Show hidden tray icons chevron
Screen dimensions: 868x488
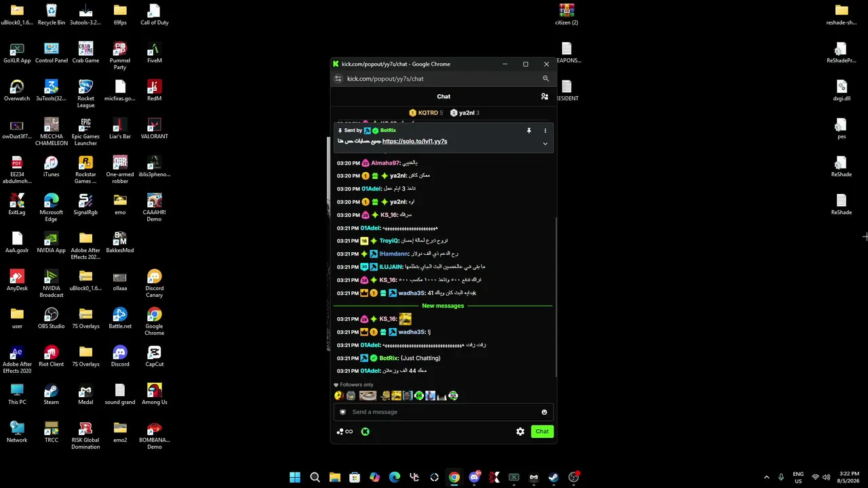(x=767, y=477)
